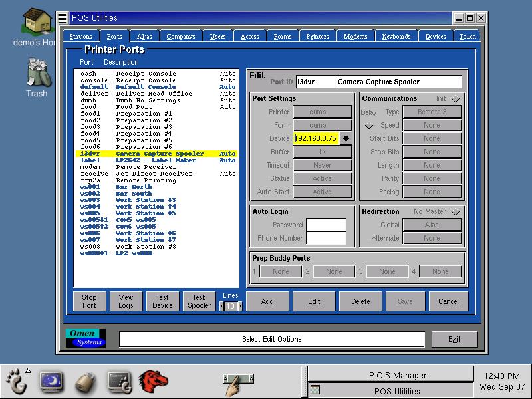532x399 pixels.
Task: Open the Global redirection option showing Alias
Action: (432, 225)
